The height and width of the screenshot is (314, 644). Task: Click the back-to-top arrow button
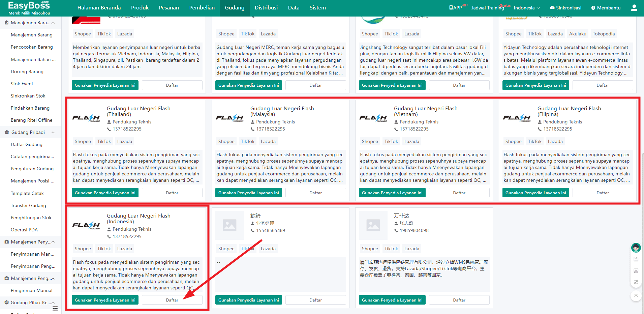(x=636, y=296)
